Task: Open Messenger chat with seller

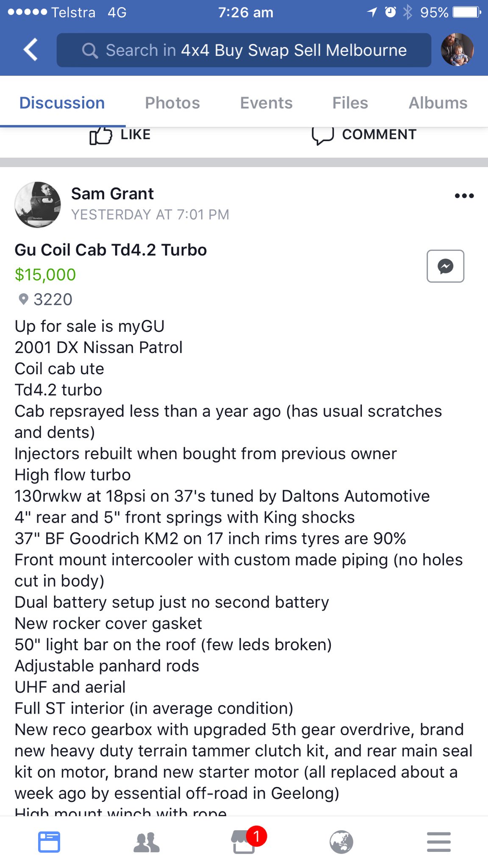Action: coord(445,266)
